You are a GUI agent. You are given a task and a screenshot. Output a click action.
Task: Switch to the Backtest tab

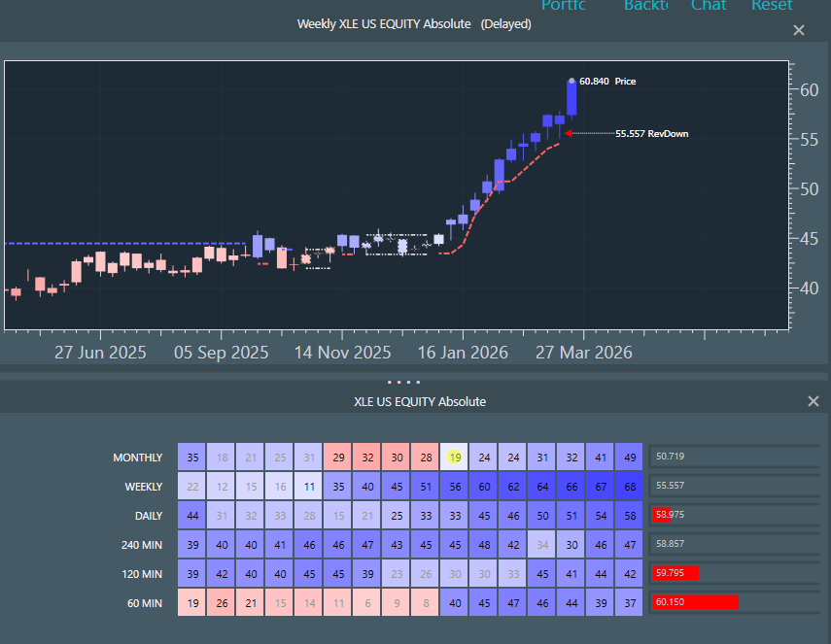point(645,6)
